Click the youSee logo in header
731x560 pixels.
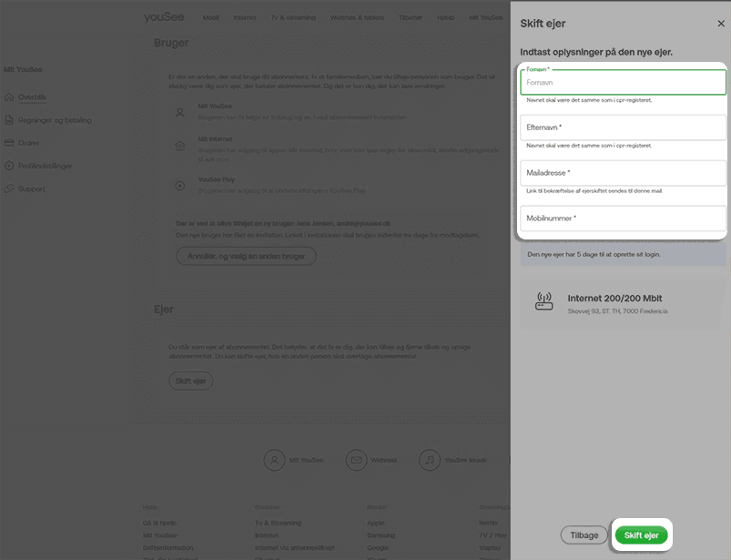click(x=164, y=17)
